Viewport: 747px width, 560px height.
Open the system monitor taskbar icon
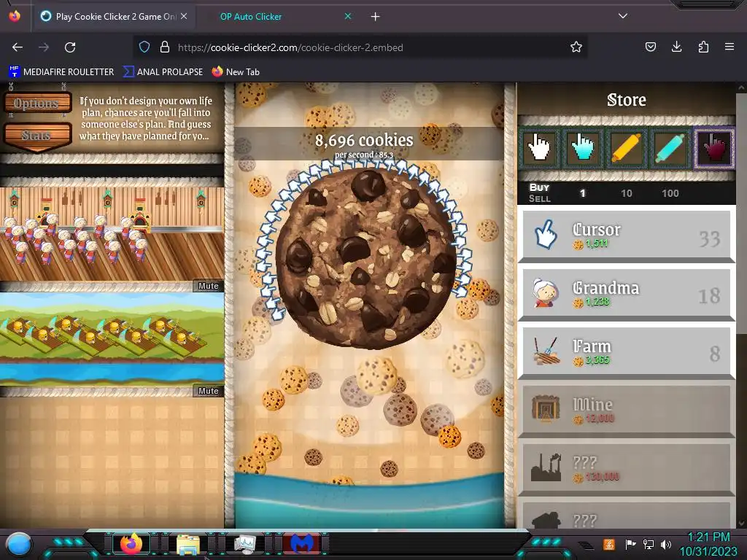[245, 544]
